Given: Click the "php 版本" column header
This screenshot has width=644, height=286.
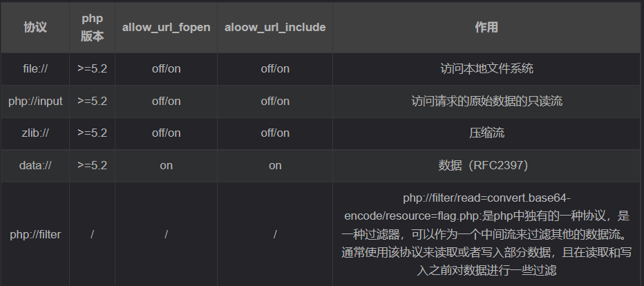Looking at the screenshot, I should click(x=92, y=28).
